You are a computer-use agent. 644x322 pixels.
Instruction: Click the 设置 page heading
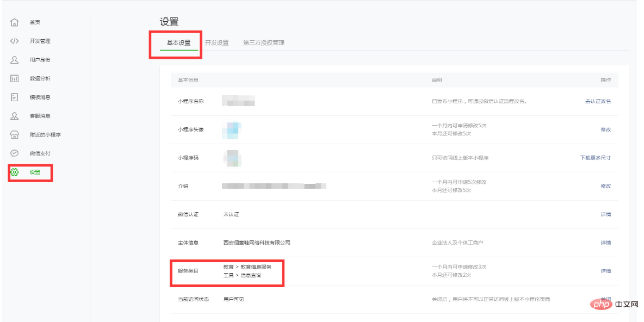[x=169, y=23]
